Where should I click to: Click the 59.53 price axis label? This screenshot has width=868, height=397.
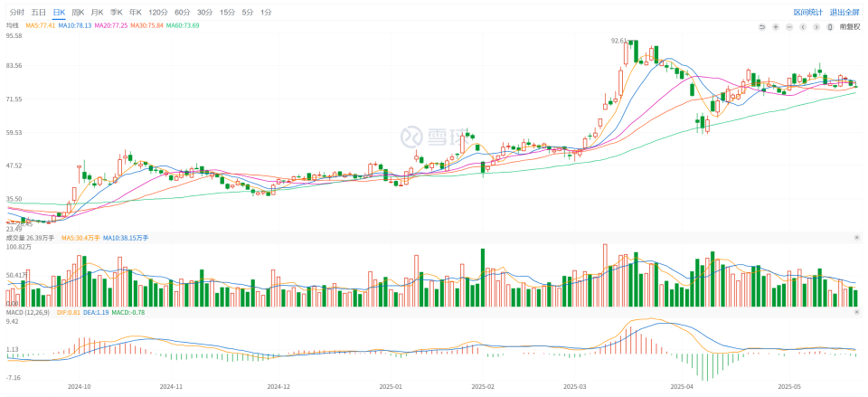[x=14, y=132]
